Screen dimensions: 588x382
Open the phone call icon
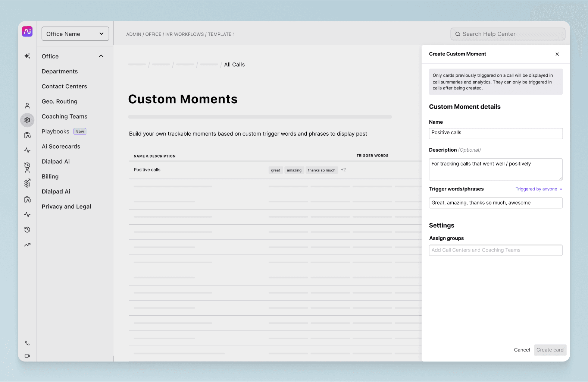27,343
